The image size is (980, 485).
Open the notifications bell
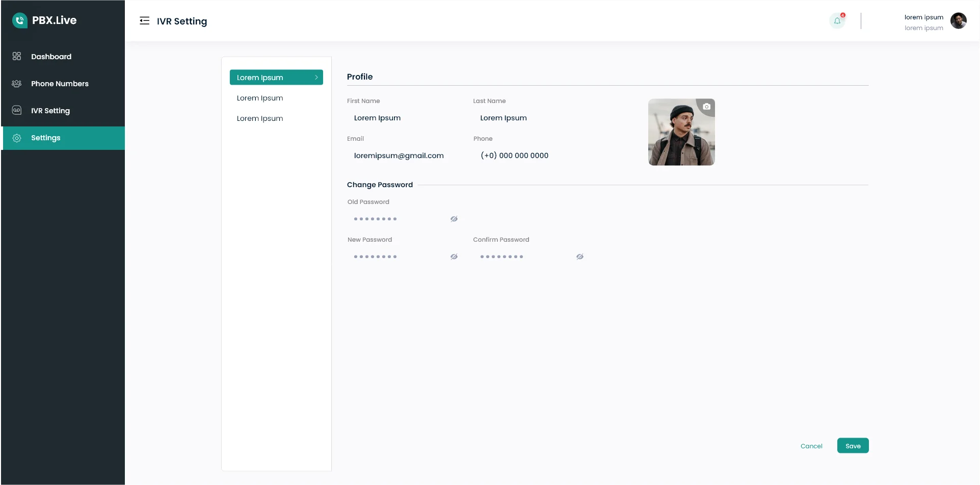pos(837,21)
